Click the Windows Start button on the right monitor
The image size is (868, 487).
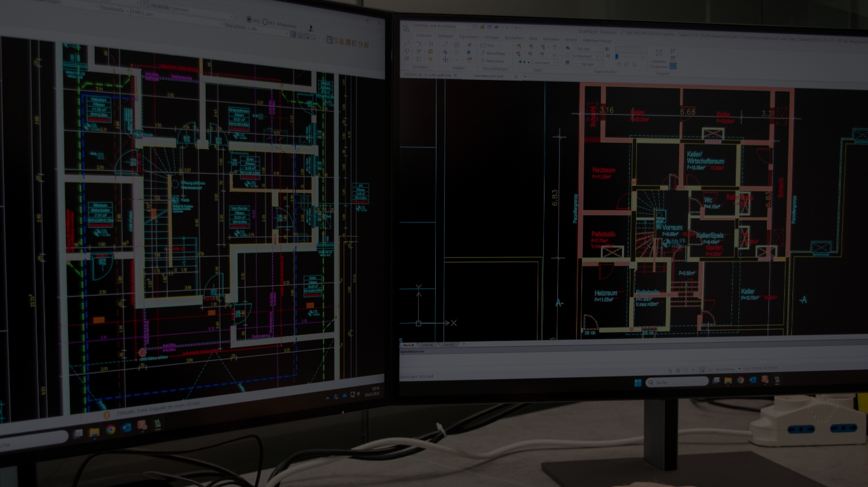coord(637,383)
